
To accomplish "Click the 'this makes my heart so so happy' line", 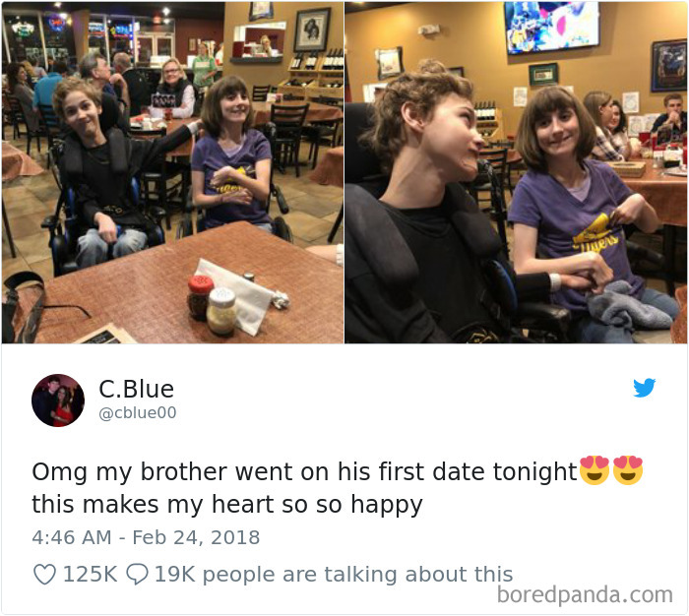I will pyautogui.click(x=227, y=504).
